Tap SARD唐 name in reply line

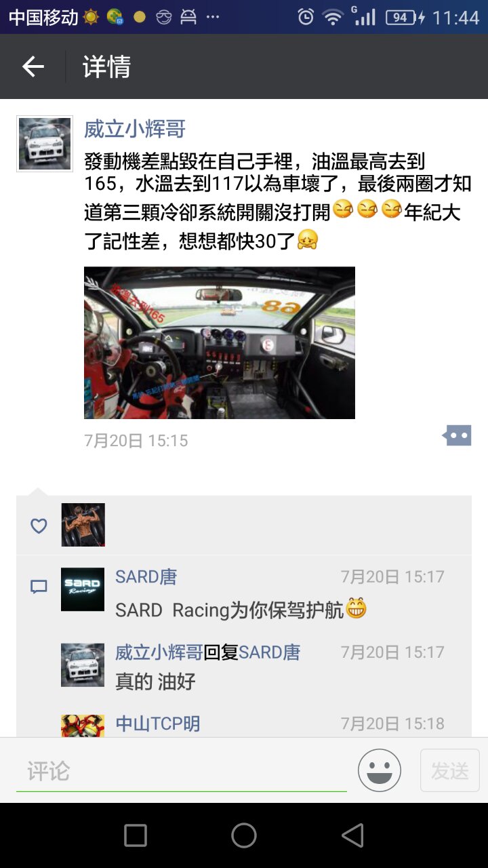[x=269, y=652]
